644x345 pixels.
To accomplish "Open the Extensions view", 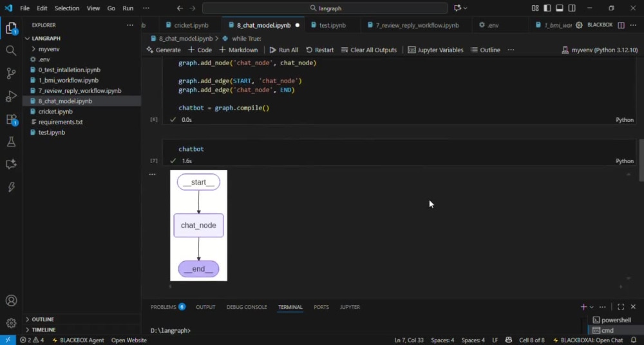I will tap(11, 119).
